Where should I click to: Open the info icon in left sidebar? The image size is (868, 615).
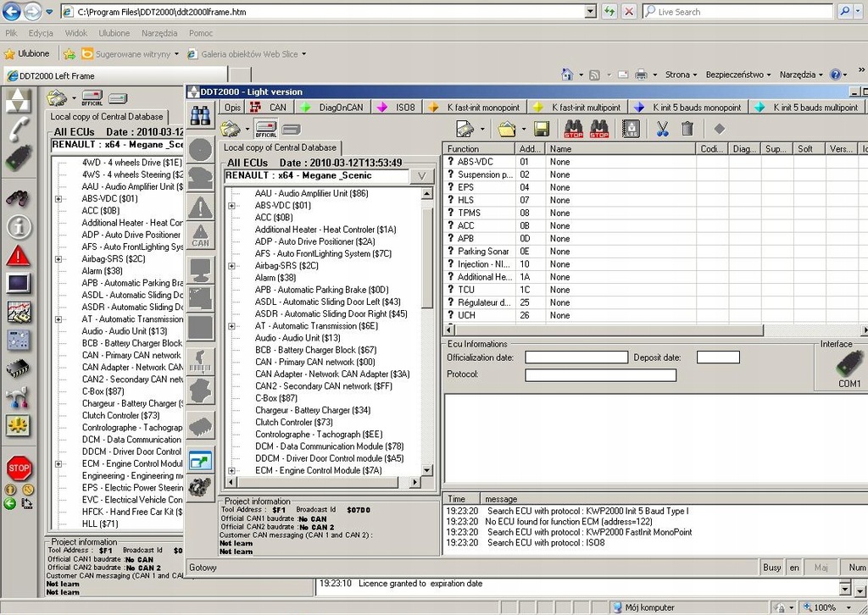pyautogui.click(x=19, y=226)
